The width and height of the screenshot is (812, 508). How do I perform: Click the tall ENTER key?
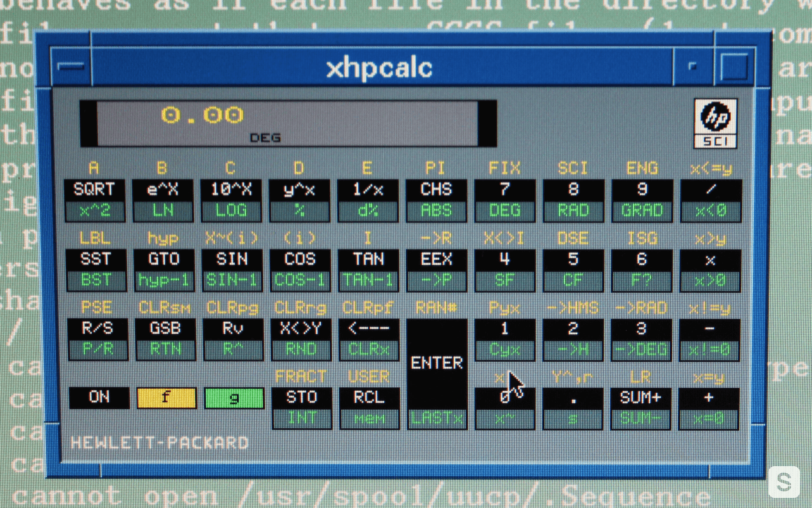tap(437, 374)
